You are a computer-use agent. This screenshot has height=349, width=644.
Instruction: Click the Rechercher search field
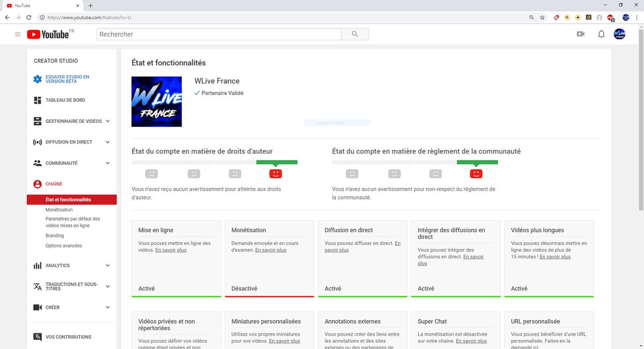219,34
